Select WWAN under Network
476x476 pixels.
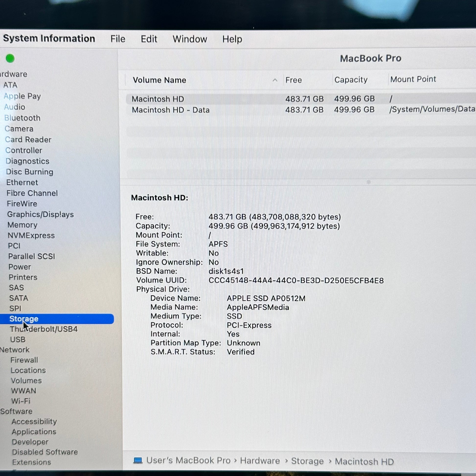coord(24,391)
